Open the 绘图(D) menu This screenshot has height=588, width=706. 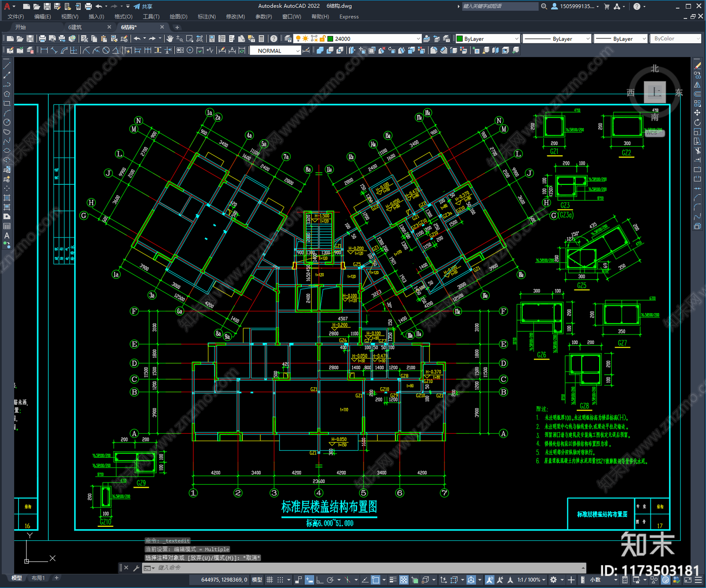coord(178,17)
